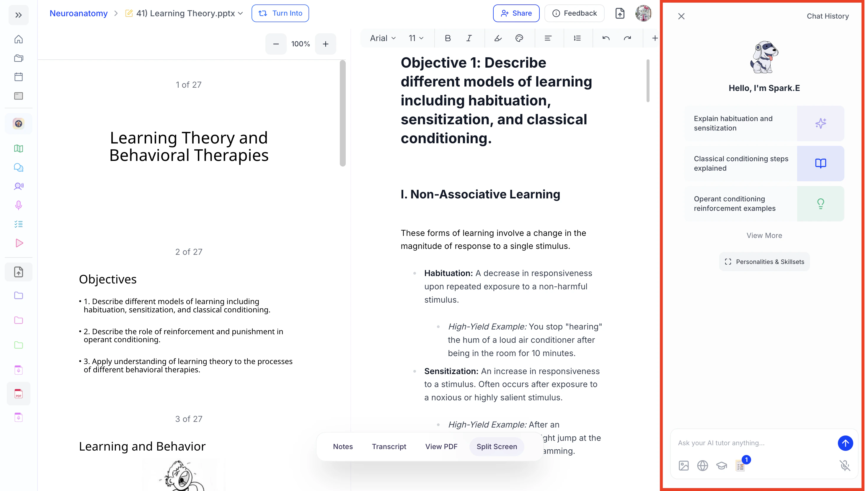
Task: Select the highlighter tool icon
Action: 498,38
